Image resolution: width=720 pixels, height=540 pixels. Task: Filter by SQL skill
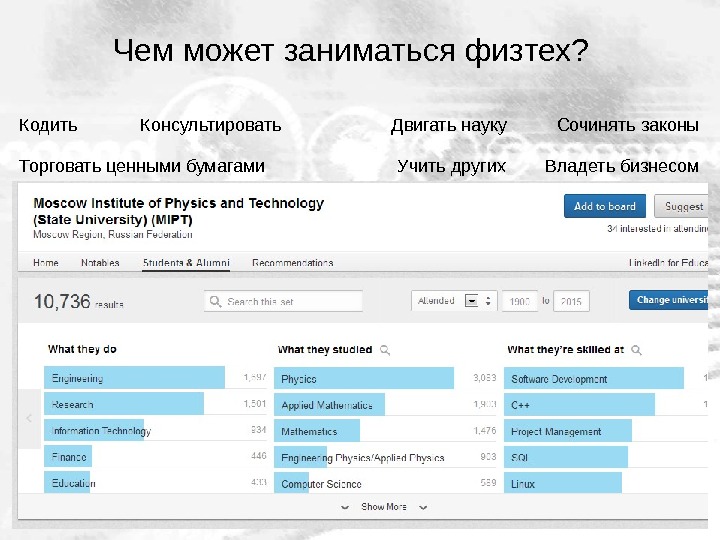click(x=566, y=457)
